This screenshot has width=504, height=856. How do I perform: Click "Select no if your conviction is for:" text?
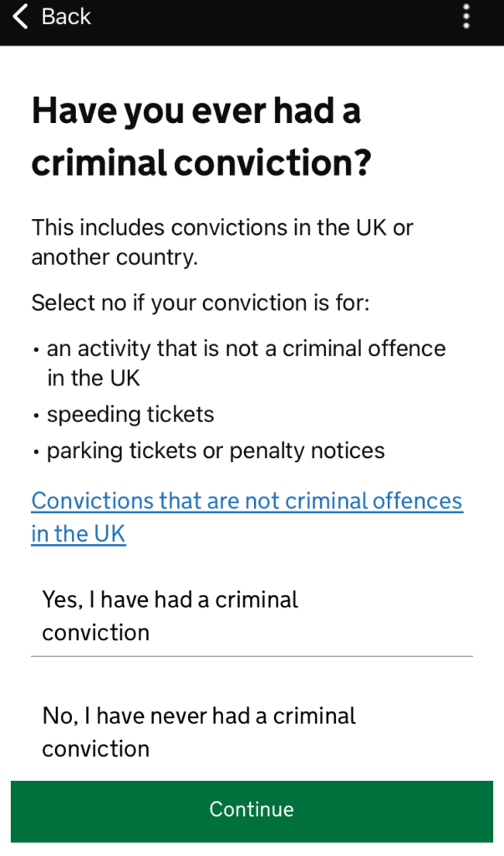[x=200, y=302]
